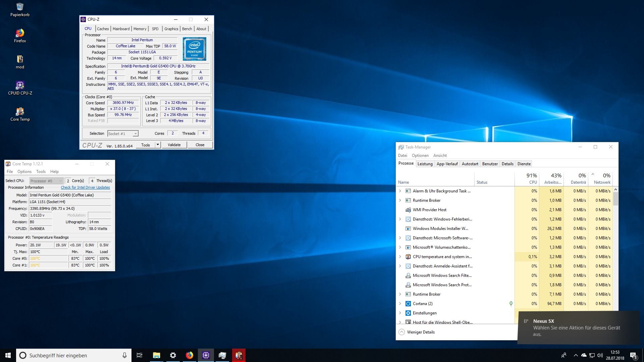The image size is (644, 362).
Task: Select the Core Temp desktop shortcut
Action: pos(20,114)
